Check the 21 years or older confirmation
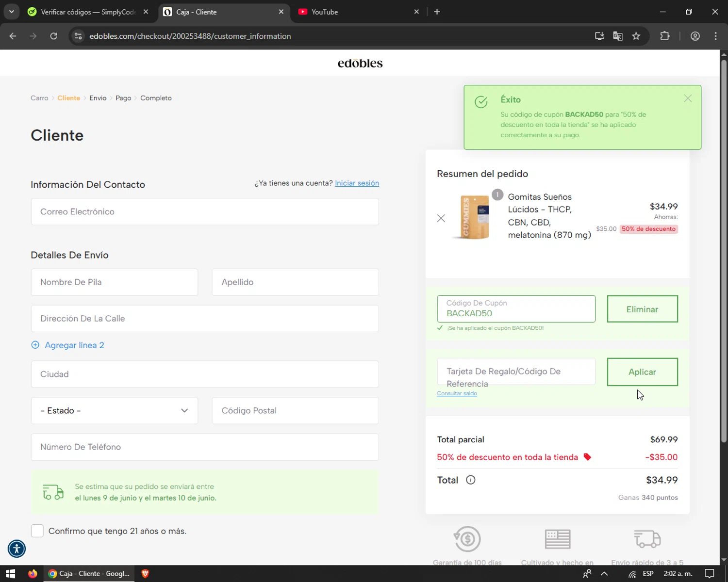Image resolution: width=728 pixels, height=582 pixels. tap(37, 531)
